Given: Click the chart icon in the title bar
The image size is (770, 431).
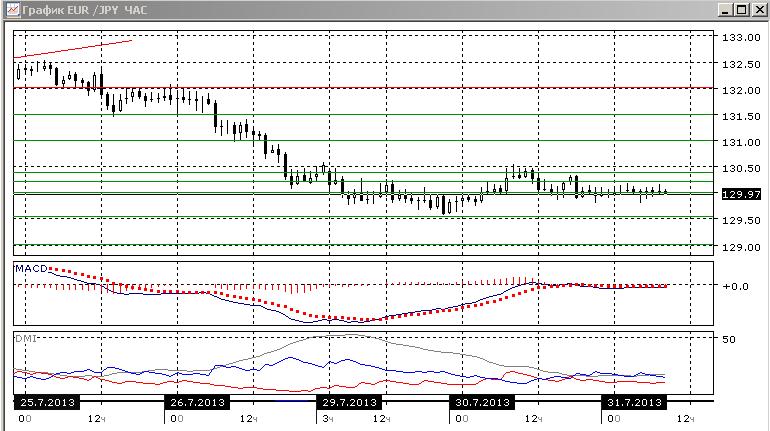Looking at the screenshot, I should point(12,9).
